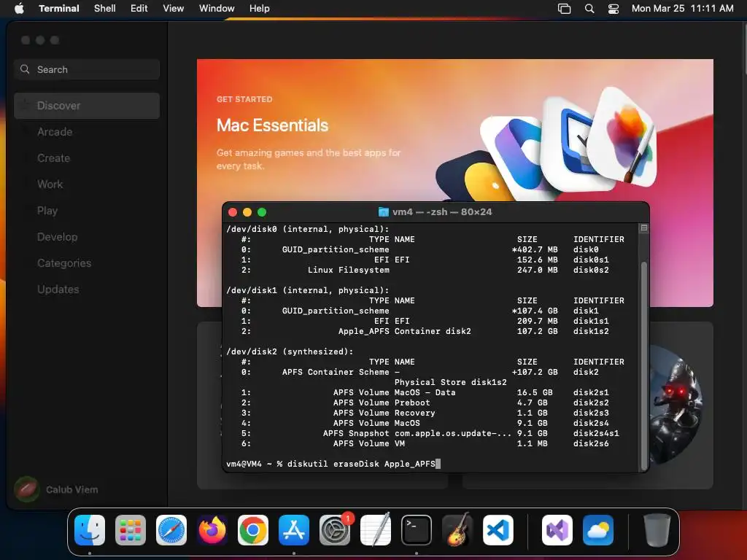This screenshot has height=560, width=747.
Task: Launch GarageBand from the Dock
Action: (x=457, y=529)
